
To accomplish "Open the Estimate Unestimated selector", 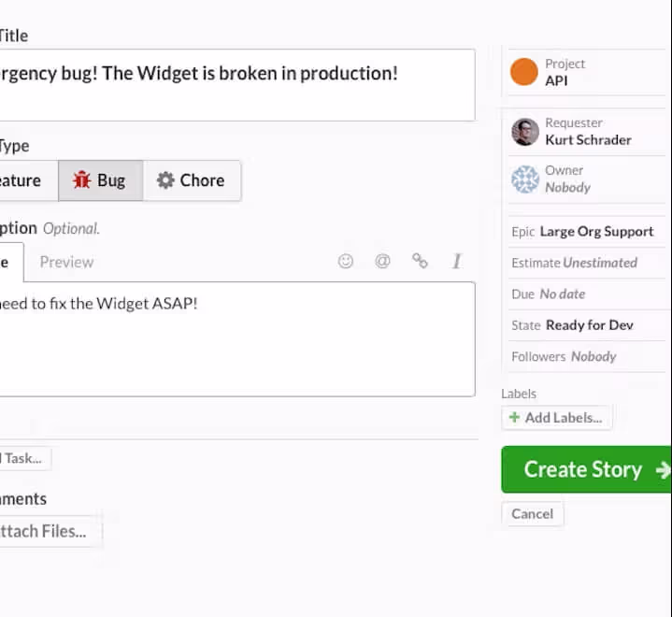I will tap(586, 263).
